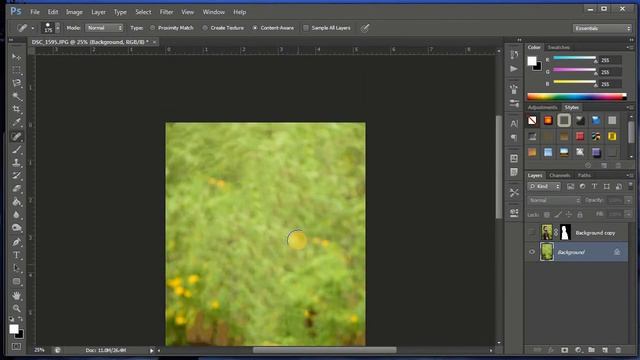Open the Actions panel play icon
640x360 pixels.
click(514, 69)
